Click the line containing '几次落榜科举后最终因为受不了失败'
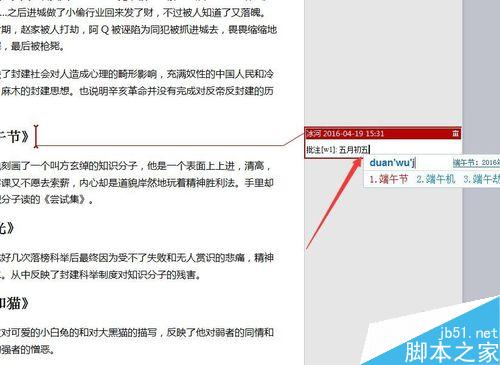The height and width of the screenshot is (365, 500). [137, 258]
